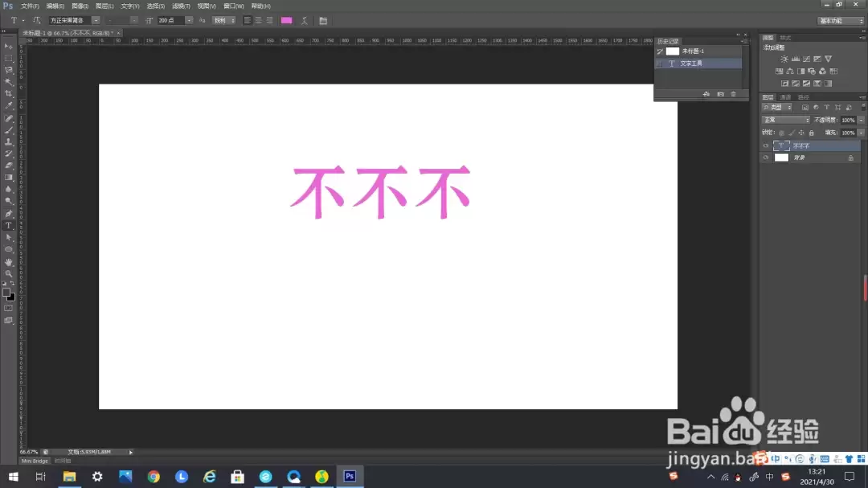Open the 文件 menu

click(x=30, y=6)
